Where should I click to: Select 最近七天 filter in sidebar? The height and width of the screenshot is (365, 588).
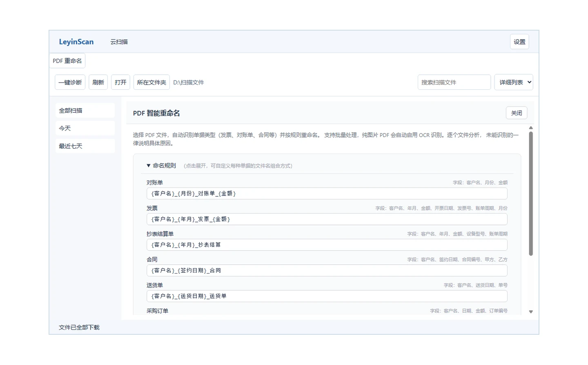85,146
